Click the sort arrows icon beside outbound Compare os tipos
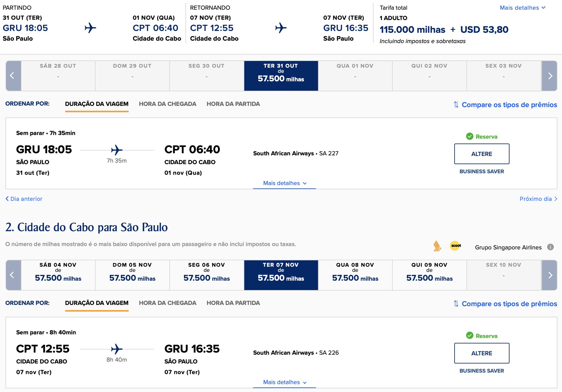The width and height of the screenshot is (562, 392). coord(456,105)
